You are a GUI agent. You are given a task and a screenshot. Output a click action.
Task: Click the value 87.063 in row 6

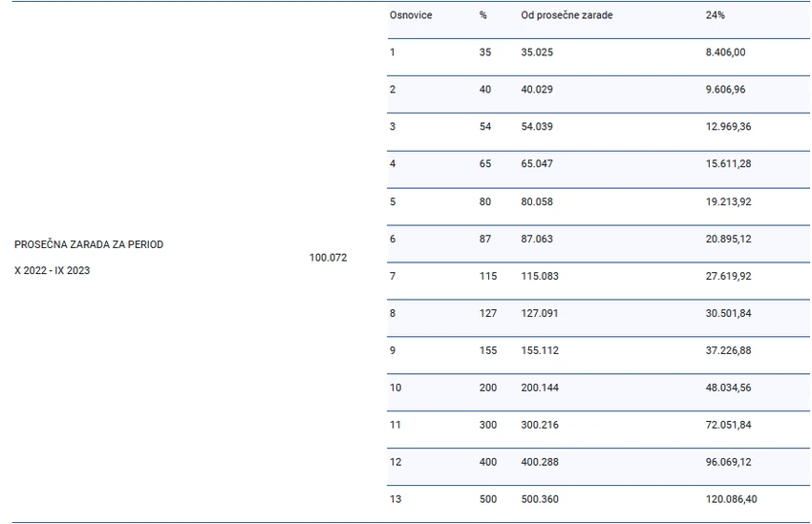(x=537, y=239)
